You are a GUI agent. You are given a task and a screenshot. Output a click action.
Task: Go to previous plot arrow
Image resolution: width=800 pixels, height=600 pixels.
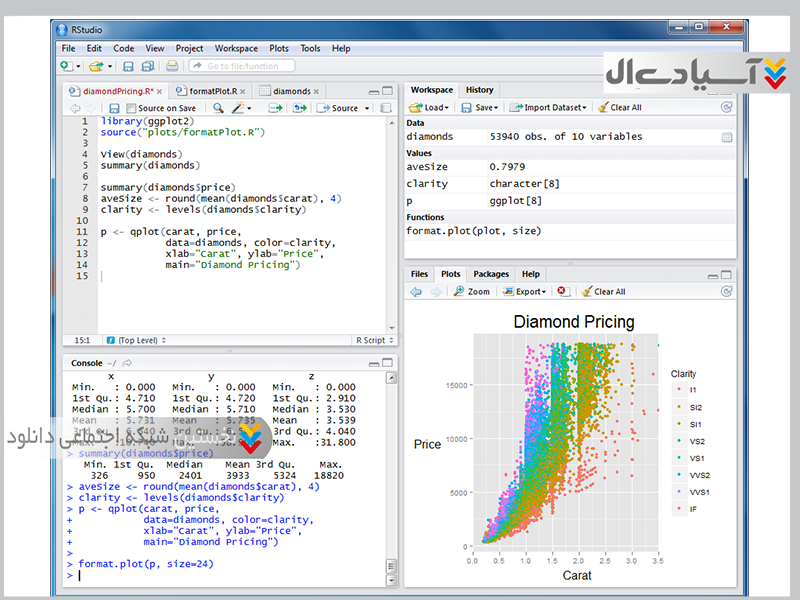(x=416, y=292)
